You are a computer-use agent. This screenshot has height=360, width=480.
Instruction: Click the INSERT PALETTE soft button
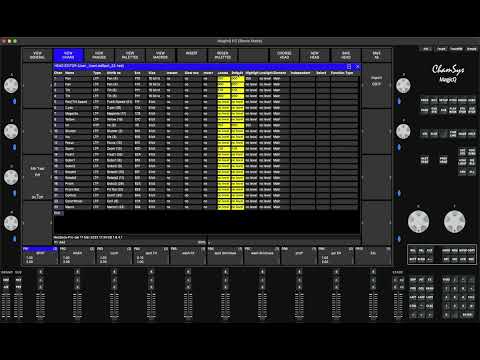point(222,55)
